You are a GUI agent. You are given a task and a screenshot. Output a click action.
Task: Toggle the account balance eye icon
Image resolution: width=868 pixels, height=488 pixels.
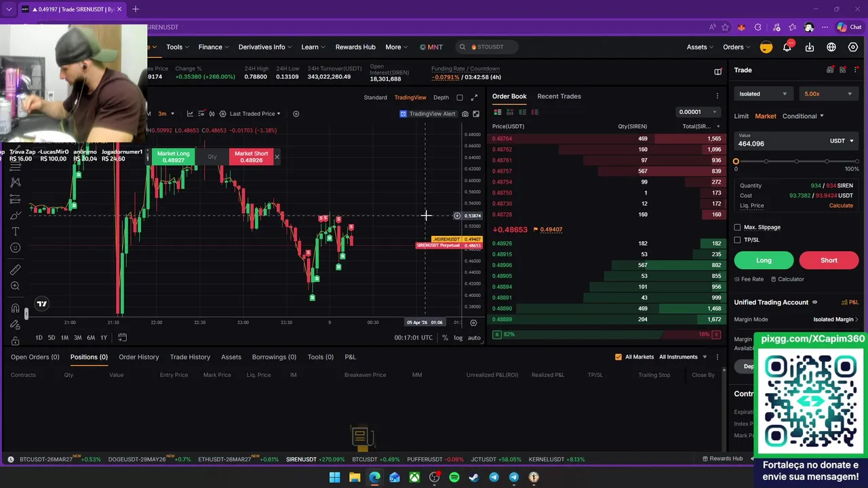click(815, 302)
